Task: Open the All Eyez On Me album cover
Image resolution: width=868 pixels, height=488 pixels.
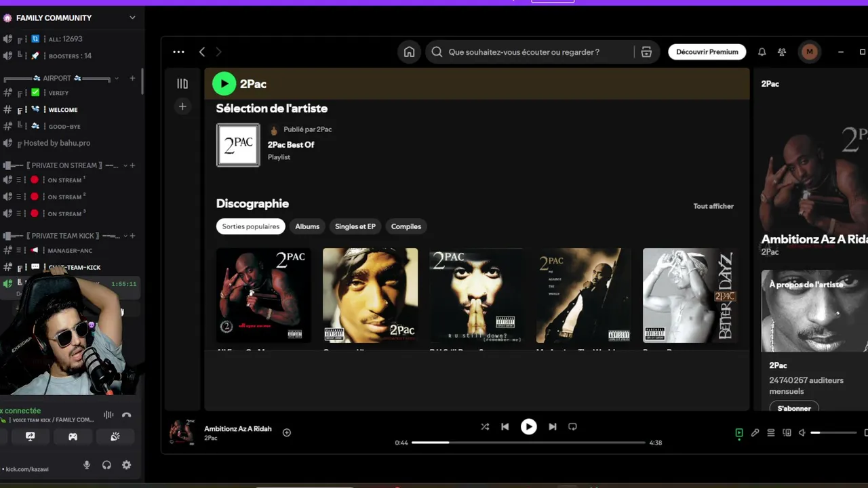Action: [264, 296]
